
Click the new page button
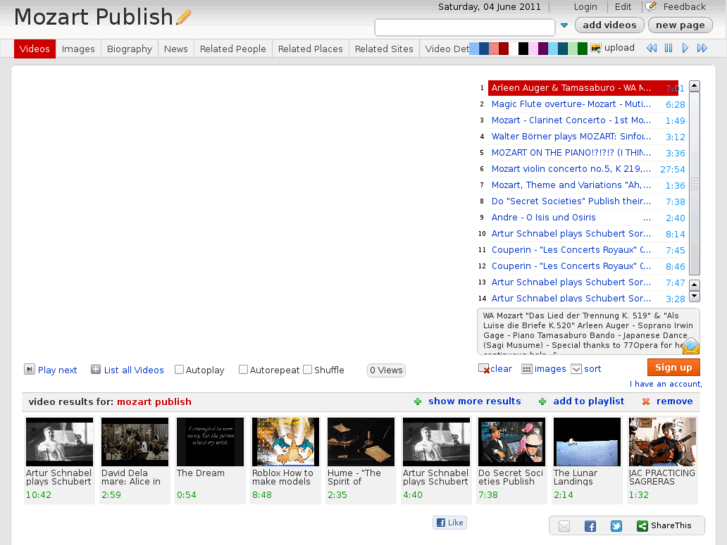[680, 25]
